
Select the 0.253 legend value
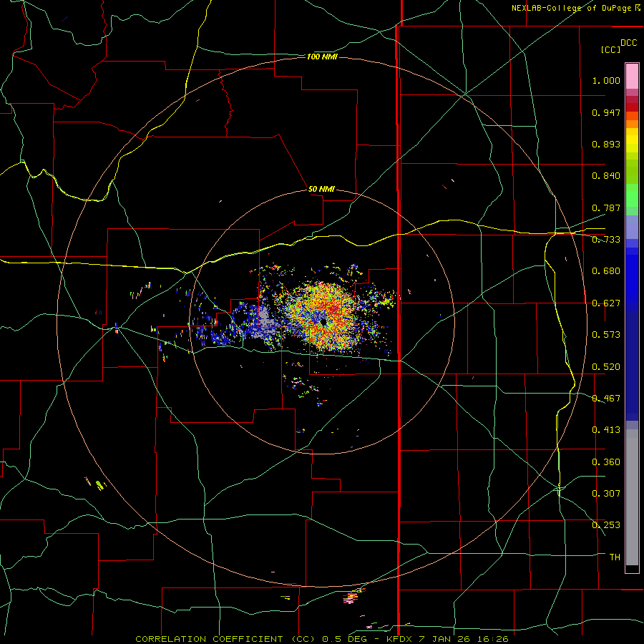pos(606,525)
